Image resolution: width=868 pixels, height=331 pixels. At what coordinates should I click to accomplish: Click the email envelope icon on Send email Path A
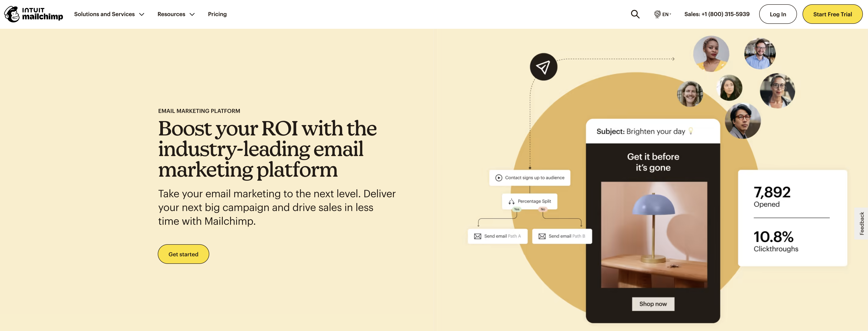(477, 236)
